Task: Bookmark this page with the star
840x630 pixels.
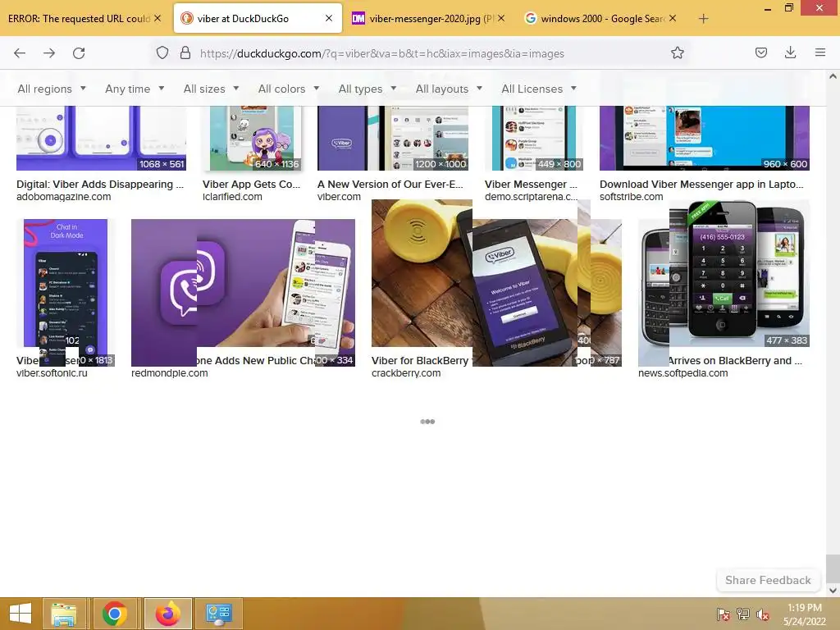Action: pos(677,52)
